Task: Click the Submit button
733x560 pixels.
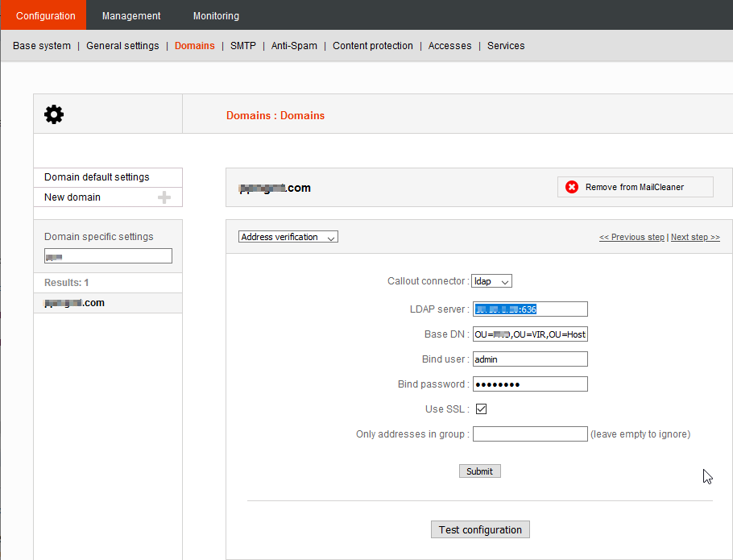Action: click(x=479, y=471)
